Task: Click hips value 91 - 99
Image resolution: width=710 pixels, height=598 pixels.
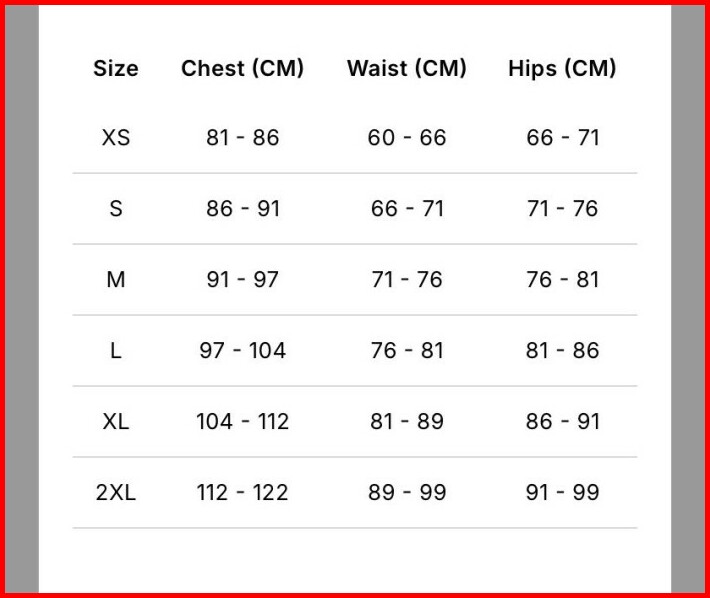Action: pos(562,493)
